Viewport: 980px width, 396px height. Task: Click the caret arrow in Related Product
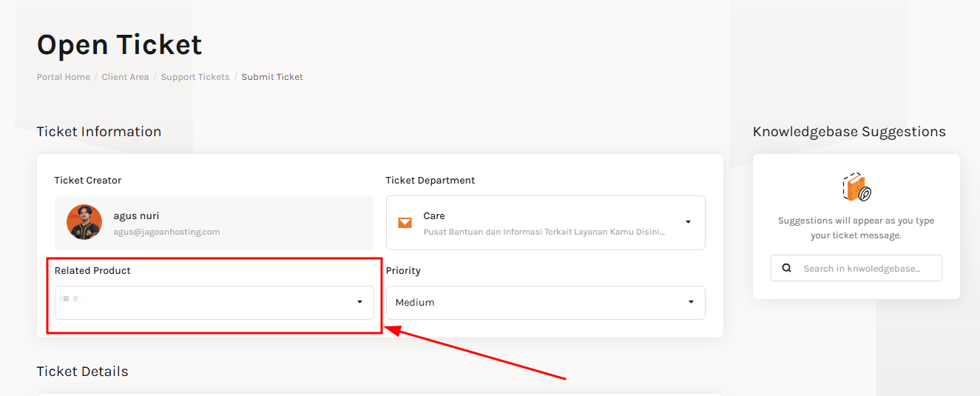359,302
